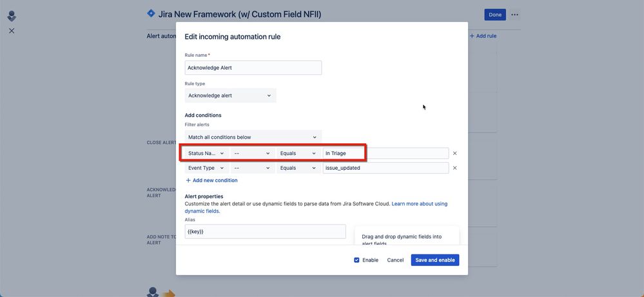The height and width of the screenshot is (297, 644).
Task: Click the plus icon next to Add rule
Action: (x=472, y=36)
